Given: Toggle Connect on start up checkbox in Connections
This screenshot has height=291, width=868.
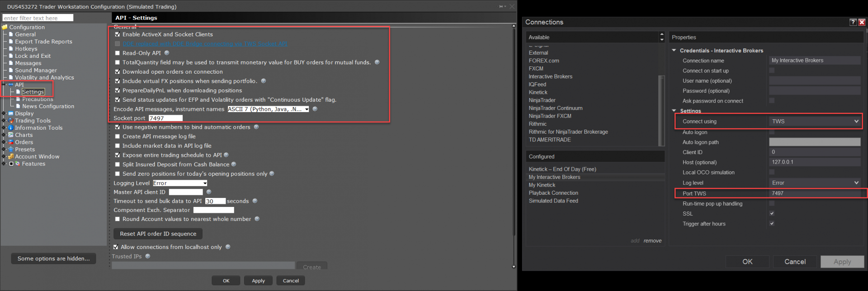Looking at the screenshot, I should click(x=772, y=70).
